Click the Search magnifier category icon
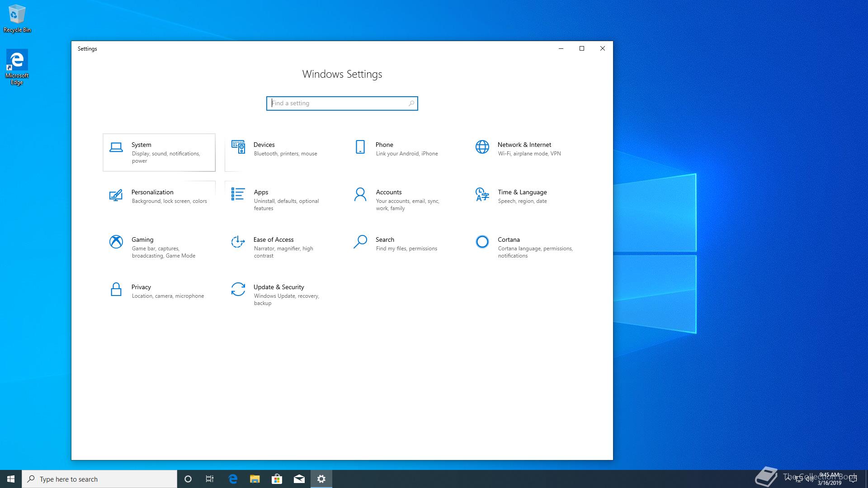This screenshot has width=868, height=488. [x=360, y=242]
